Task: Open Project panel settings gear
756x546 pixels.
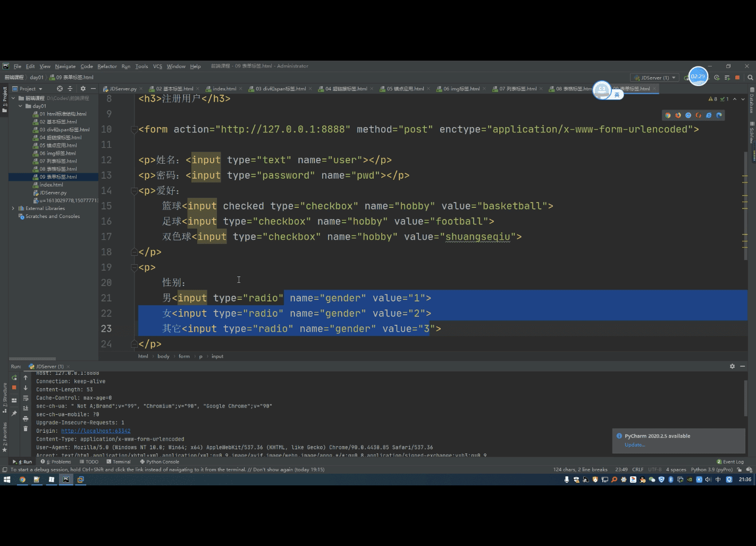Action: (83, 89)
